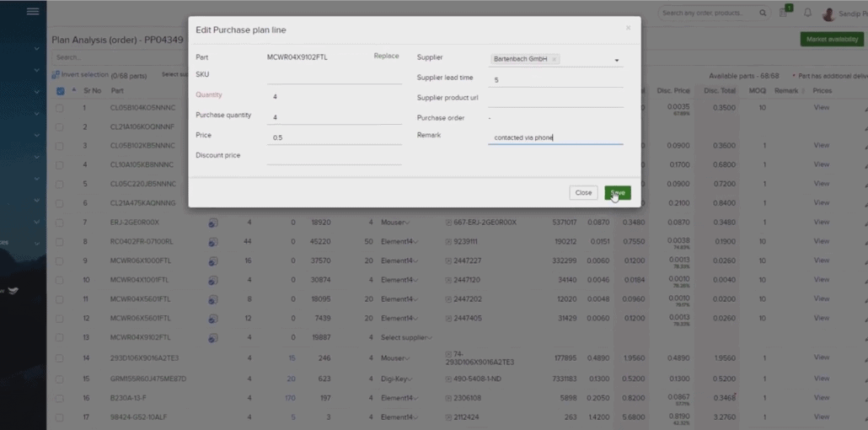Screen dimensions: 868x430
Task: Click the part icon for MCWR06X1000FTL
Action: click(213, 261)
